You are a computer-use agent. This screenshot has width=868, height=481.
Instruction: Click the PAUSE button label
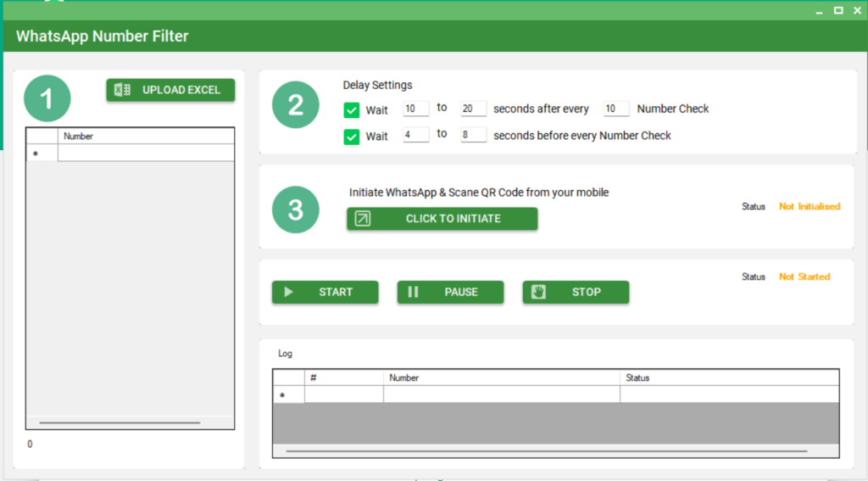pos(461,292)
